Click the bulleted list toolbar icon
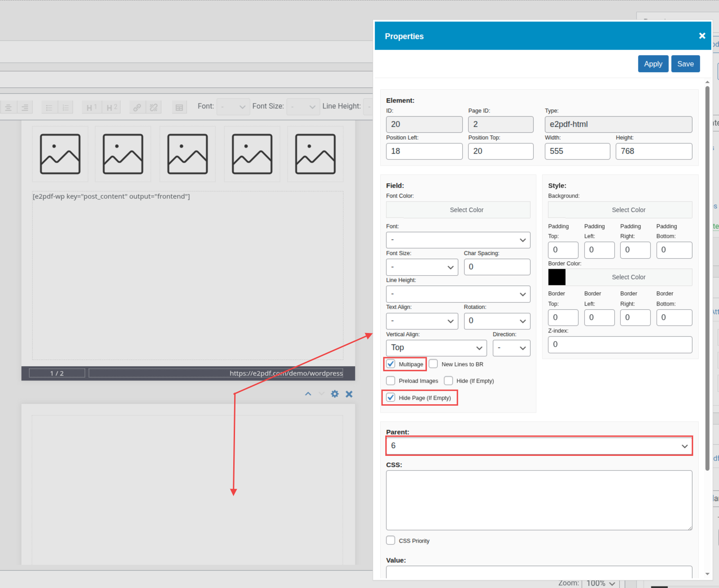The height and width of the screenshot is (588, 719). coord(49,107)
